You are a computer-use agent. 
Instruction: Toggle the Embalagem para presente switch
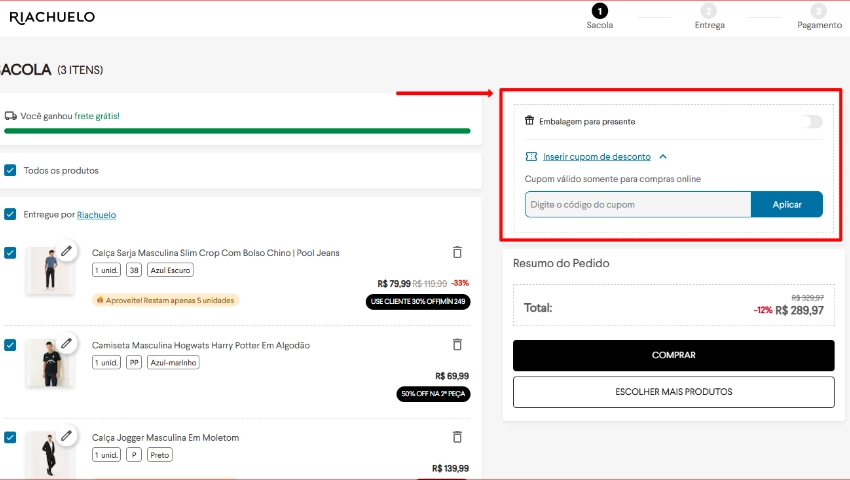811,121
